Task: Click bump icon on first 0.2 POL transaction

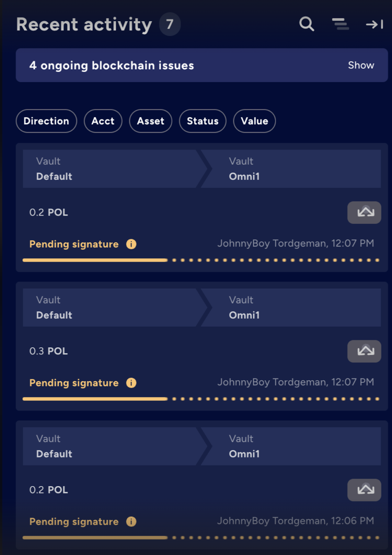Action: [x=364, y=212]
